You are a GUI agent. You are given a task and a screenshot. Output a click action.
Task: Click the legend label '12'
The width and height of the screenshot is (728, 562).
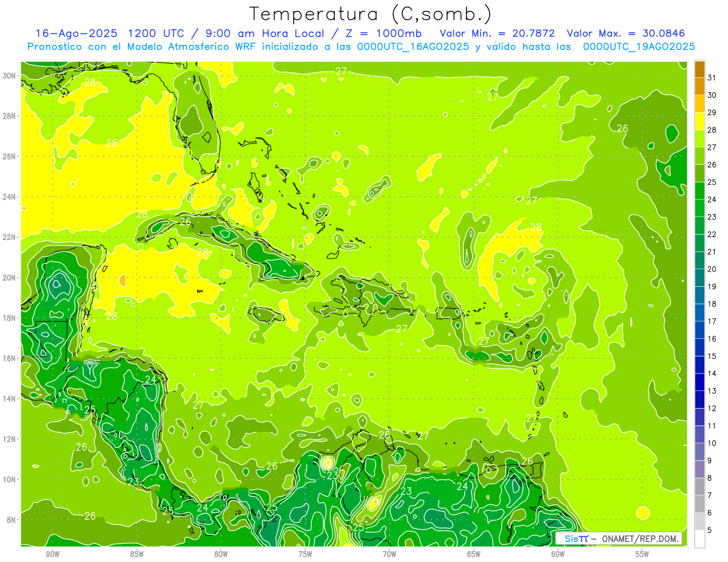(712, 409)
